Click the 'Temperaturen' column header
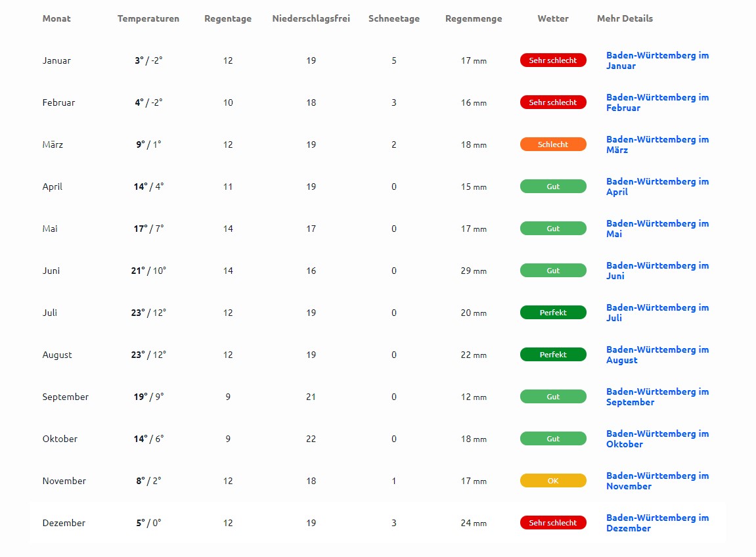 coord(148,19)
